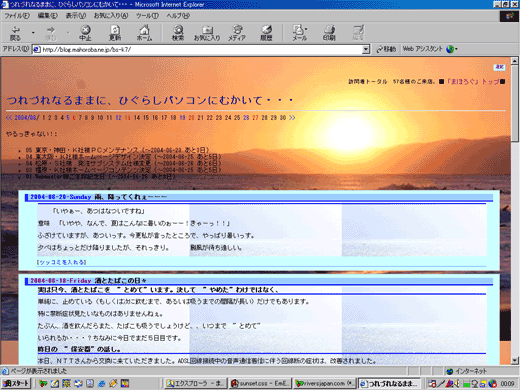Viewport: 520px width, 390px height.
Task: Click the next month >> calendar link
Action: [292, 118]
